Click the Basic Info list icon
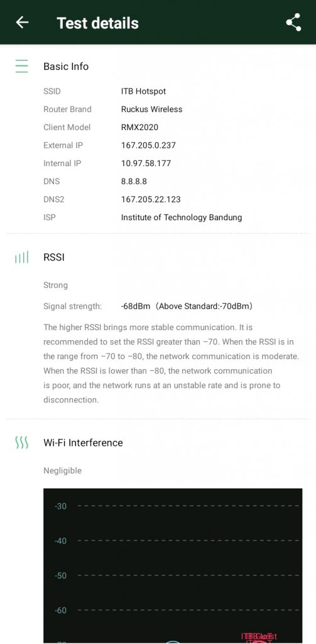The width and height of the screenshot is (316, 644). click(x=21, y=66)
